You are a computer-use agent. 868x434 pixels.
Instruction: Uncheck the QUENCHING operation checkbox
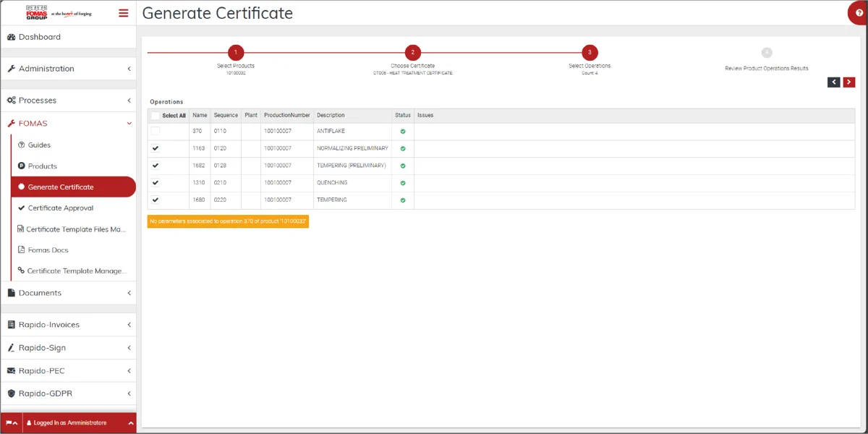coord(156,183)
